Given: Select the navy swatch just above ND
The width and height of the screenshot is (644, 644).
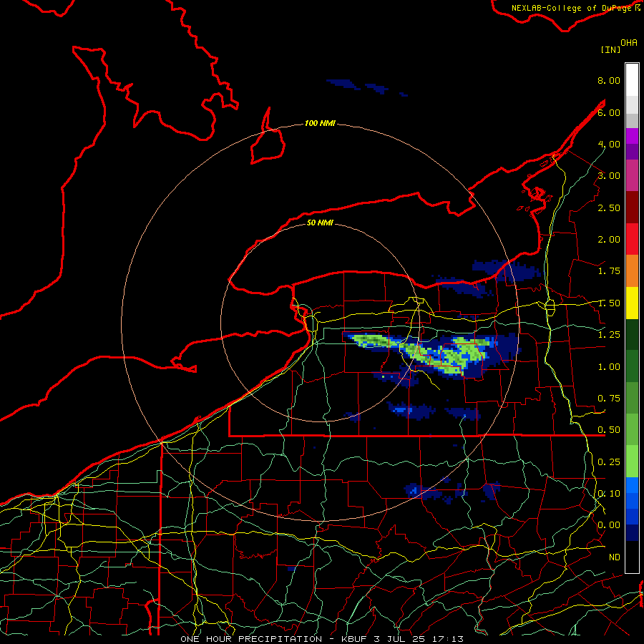Looking at the screenshot, I should 632,533.
